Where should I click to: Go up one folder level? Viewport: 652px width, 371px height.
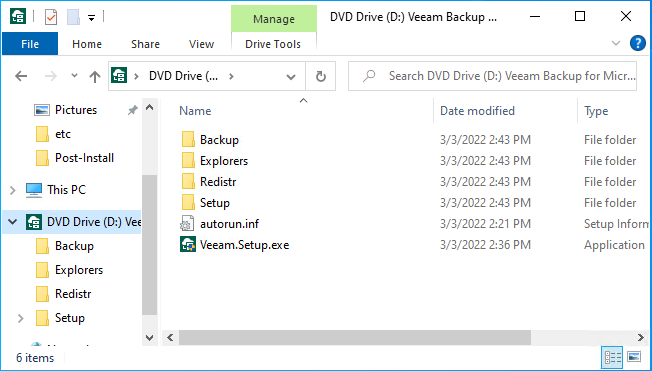95,76
